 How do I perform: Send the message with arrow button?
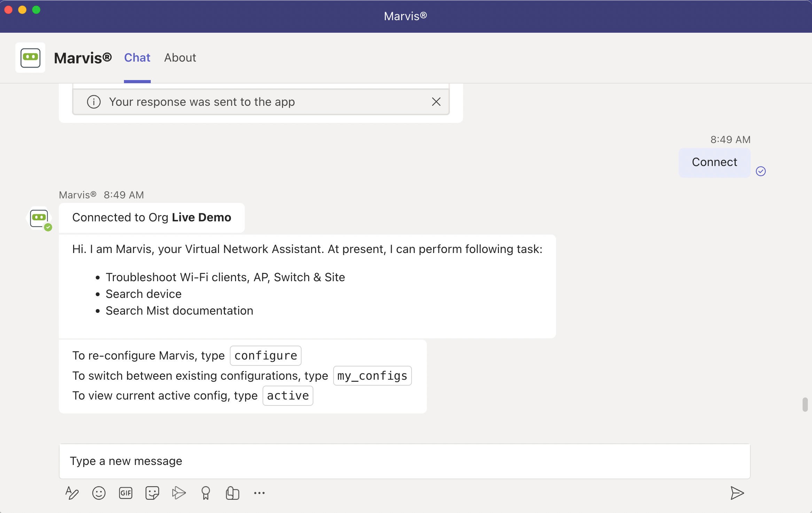click(737, 493)
